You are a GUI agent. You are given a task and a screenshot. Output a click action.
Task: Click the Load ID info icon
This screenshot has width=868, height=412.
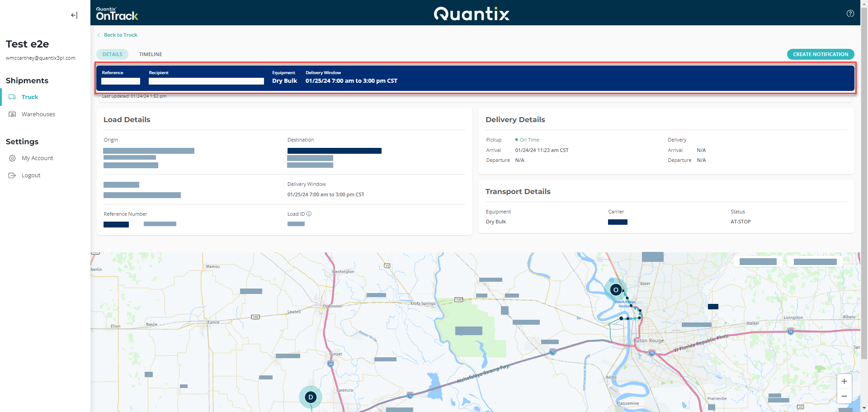309,214
